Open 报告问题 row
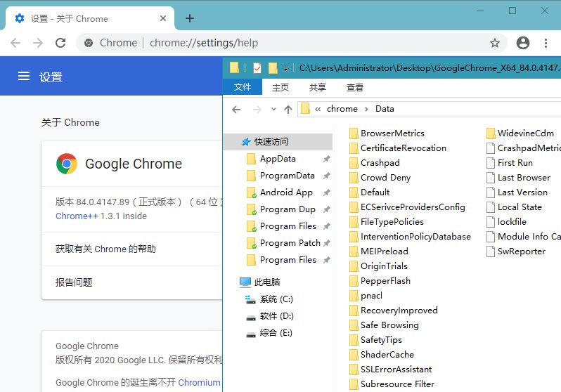Image resolution: width=561 pixels, height=392 pixels. click(x=132, y=282)
